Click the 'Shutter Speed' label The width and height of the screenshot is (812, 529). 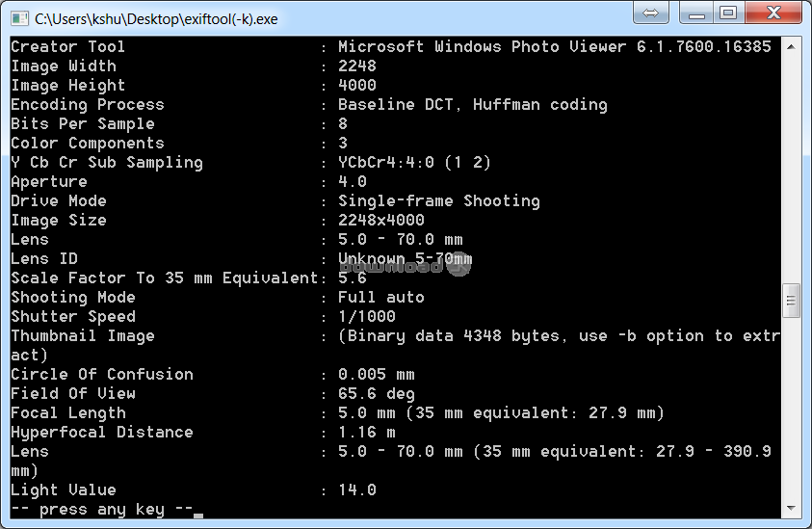coord(73,316)
